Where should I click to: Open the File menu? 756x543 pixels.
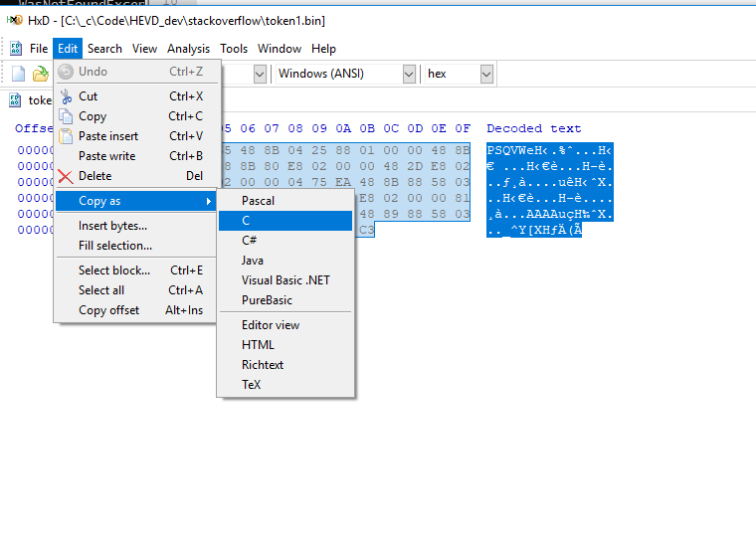coord(39,49)
